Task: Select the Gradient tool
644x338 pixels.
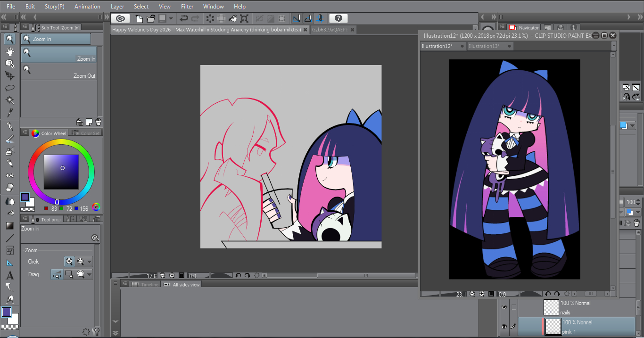Action: 9,226
